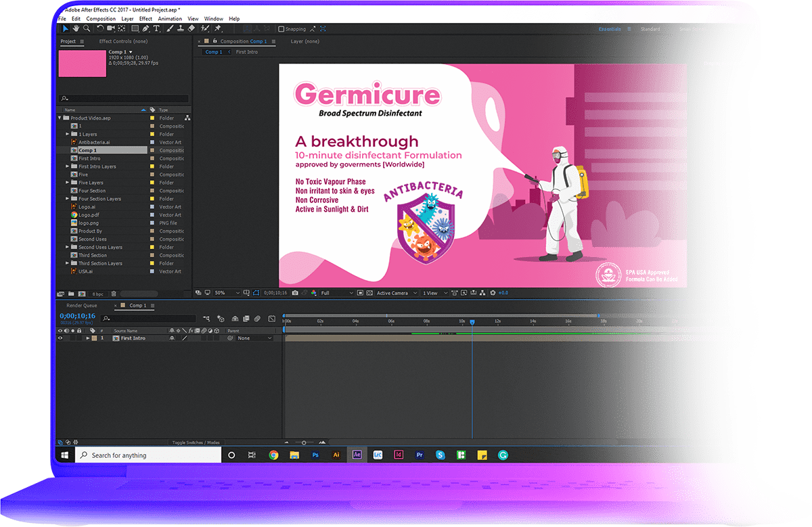812x527 pixels.
Task: Enable the Snapping checkbox
Action: [x=281, y=29]
